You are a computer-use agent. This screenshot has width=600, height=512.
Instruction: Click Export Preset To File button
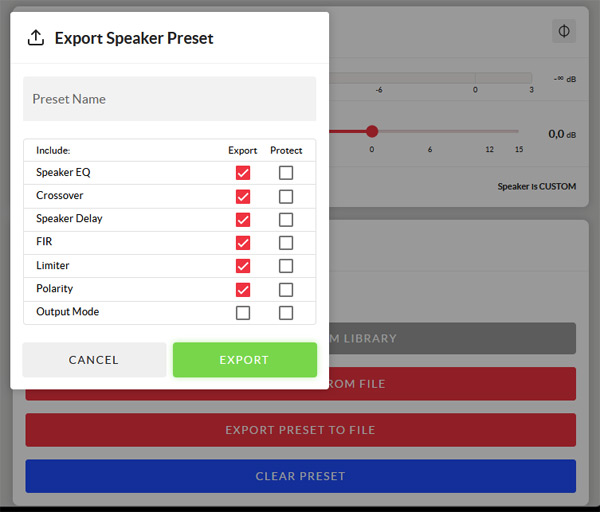pos(300,430)
